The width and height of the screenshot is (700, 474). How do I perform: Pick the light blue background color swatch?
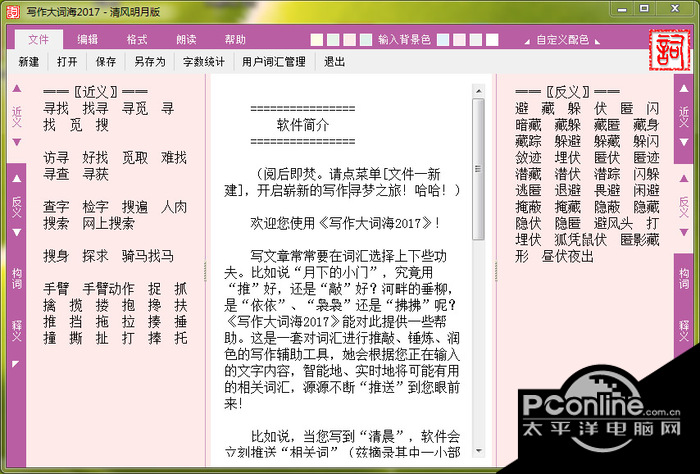pos(443,40)
